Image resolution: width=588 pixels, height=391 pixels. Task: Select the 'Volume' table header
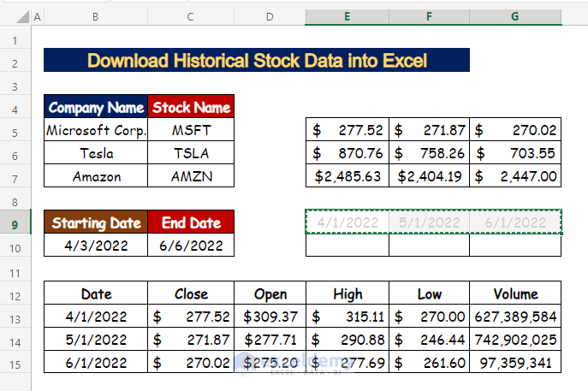(515, 293)
